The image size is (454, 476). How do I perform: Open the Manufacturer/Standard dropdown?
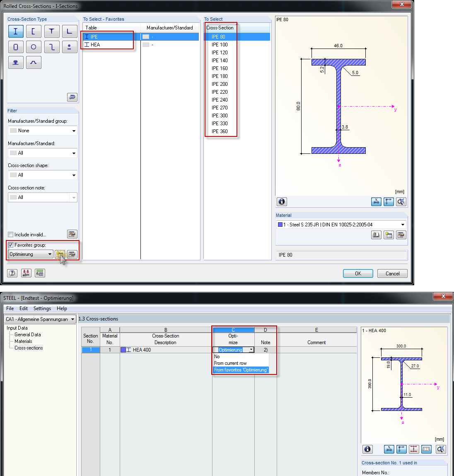click(42, 153)
